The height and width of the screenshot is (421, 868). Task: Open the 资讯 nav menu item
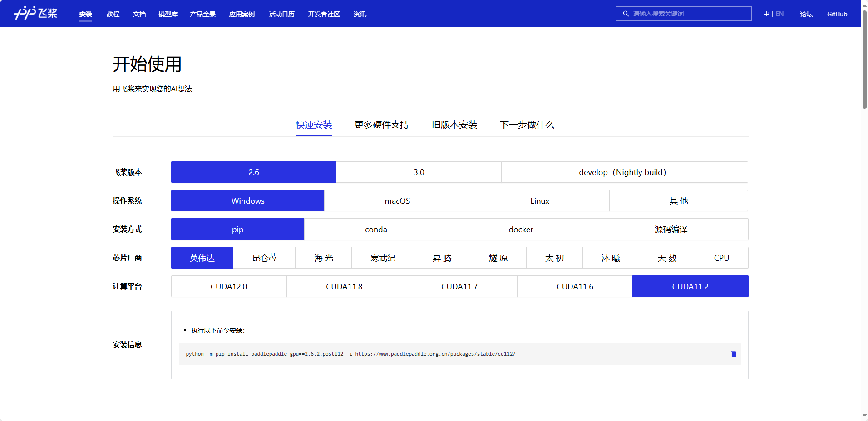(x=360, y=14)
